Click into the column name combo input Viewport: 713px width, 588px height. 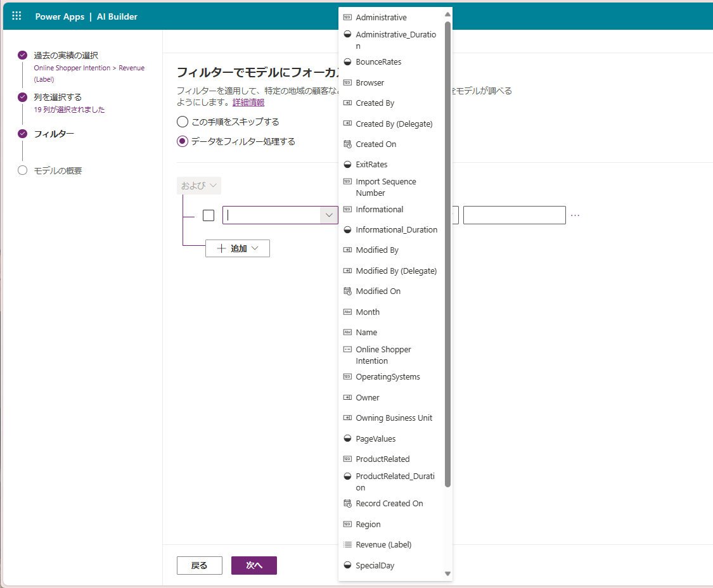pyautogui.click(x=272, y=215)
